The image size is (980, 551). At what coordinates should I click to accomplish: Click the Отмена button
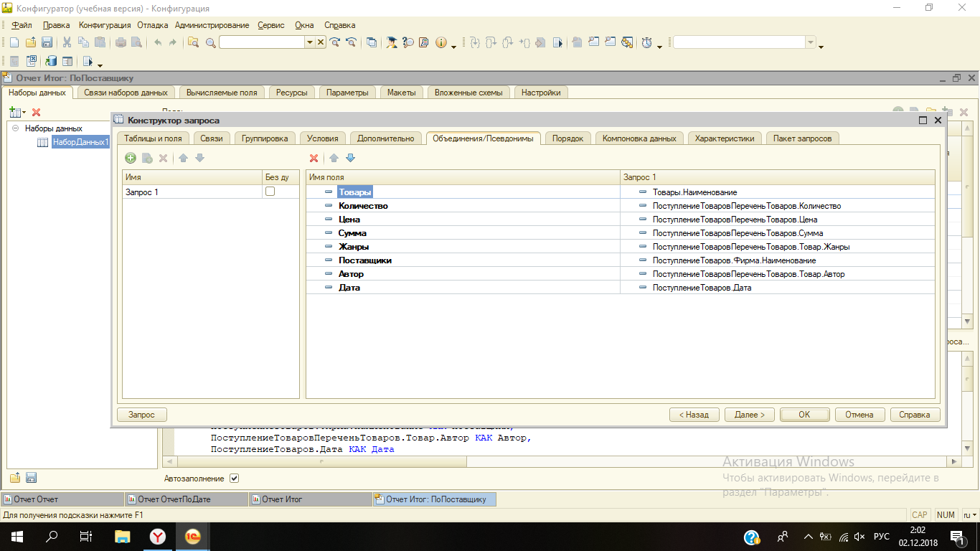point(859,414)
